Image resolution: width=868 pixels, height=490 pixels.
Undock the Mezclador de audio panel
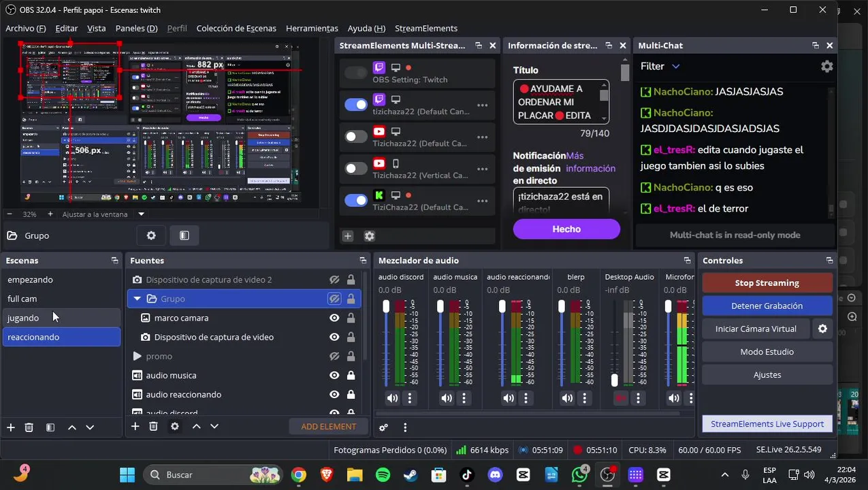click(687, 261)
